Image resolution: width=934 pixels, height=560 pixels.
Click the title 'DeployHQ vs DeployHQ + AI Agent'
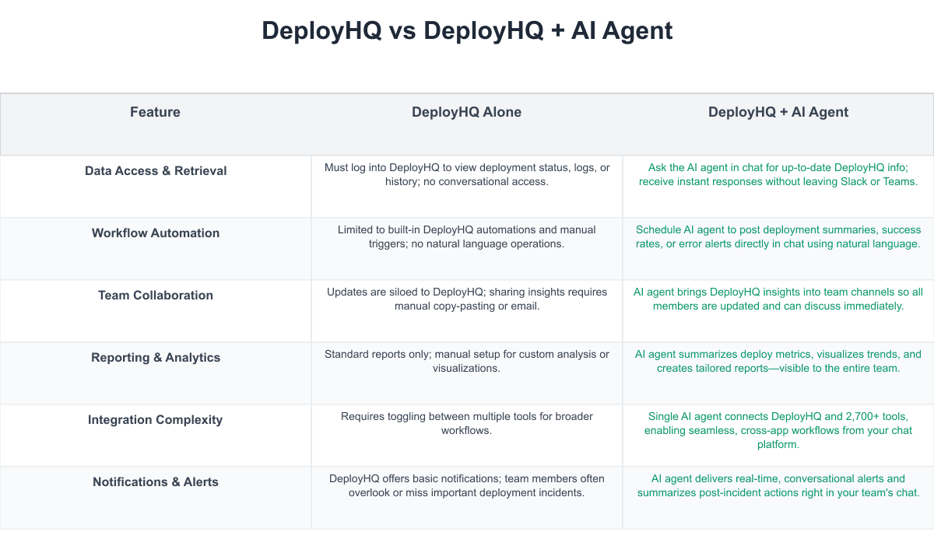pyautogui.click(x=467, y=30)
